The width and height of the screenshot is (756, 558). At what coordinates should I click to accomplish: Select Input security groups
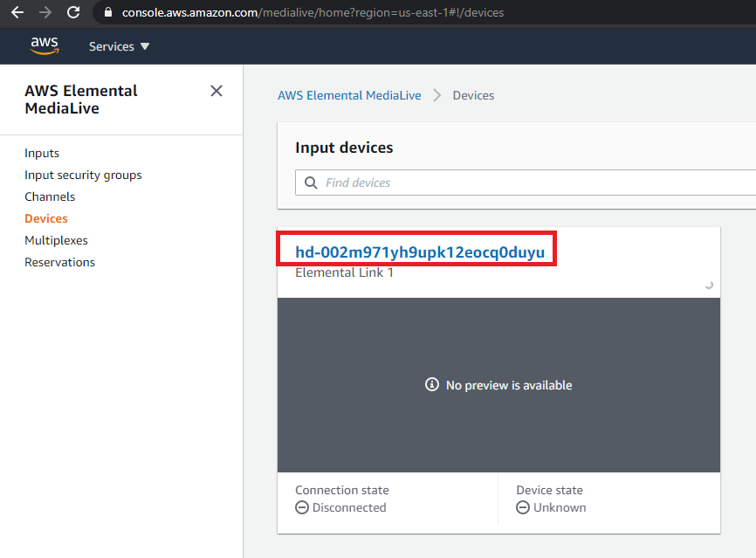(x=83, y=175)
